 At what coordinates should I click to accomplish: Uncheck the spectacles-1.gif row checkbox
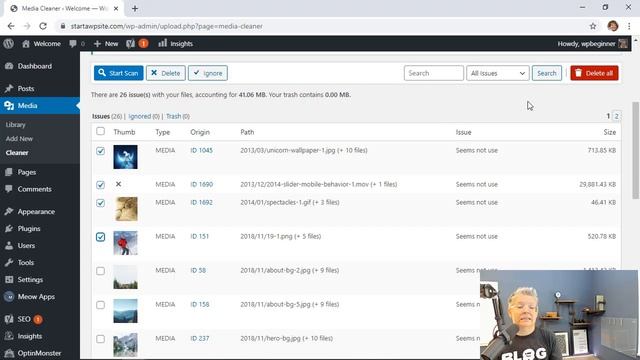[100, 203]
